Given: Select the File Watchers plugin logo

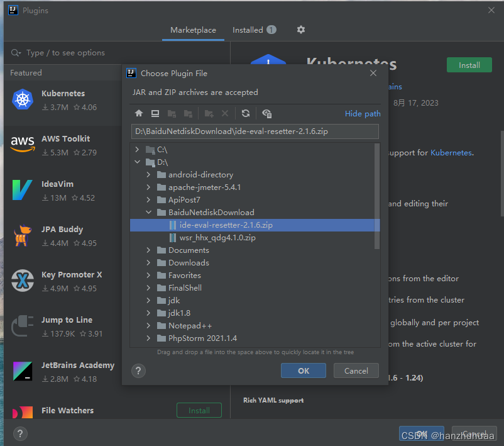Looking at the screenshot, I should [x=23, y=412].
